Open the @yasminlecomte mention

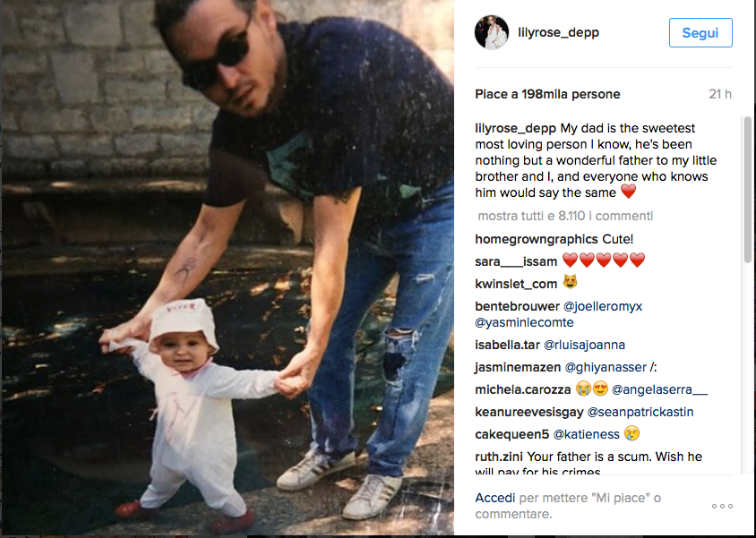tap(524, 322)
